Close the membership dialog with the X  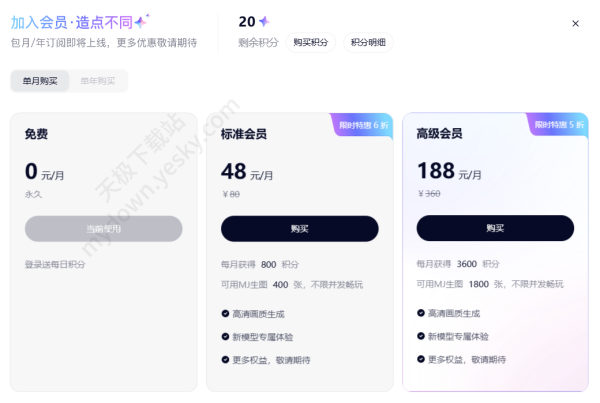[575, 23]
